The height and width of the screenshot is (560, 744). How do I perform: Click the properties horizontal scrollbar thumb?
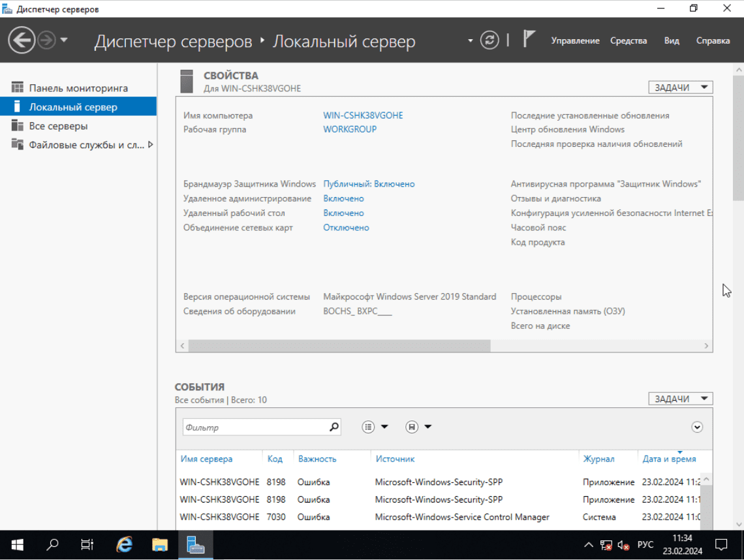click(339, 346)
